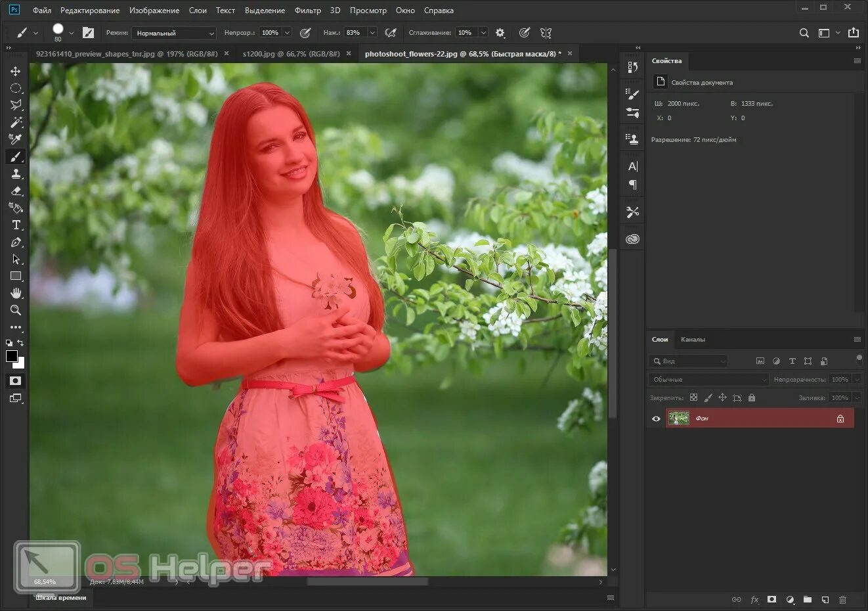Switch to the Каналы tab
This screenshot has height=611, width=868.
click(x=693, y=340)
